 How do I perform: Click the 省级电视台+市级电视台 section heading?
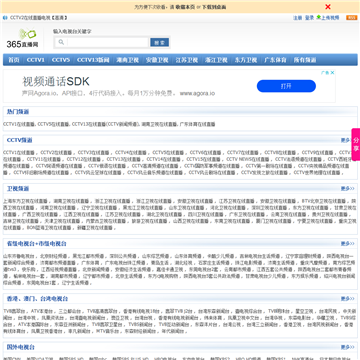[37, 244]
